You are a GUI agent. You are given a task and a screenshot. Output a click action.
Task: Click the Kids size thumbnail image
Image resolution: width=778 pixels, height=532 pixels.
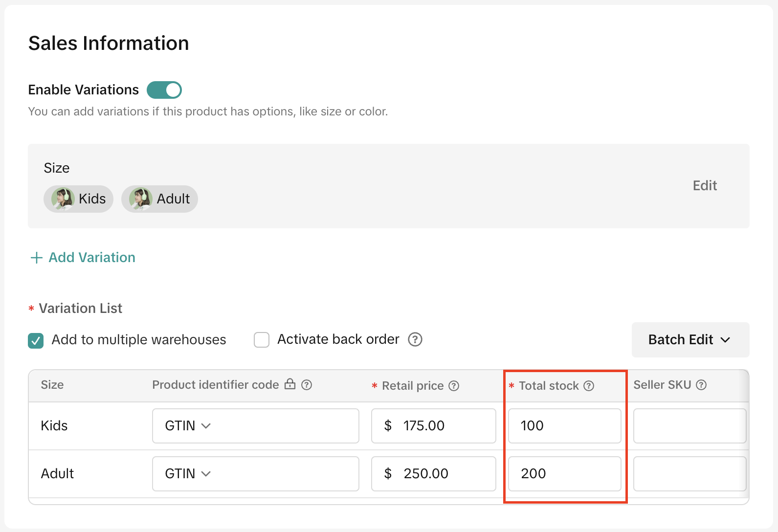(x=63, y=199)
